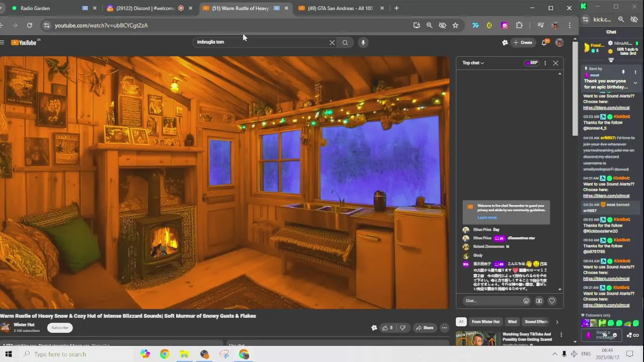644x362 pixels.
Task: Open the Winter Hut channel avatar
Action: pos(5,328)
